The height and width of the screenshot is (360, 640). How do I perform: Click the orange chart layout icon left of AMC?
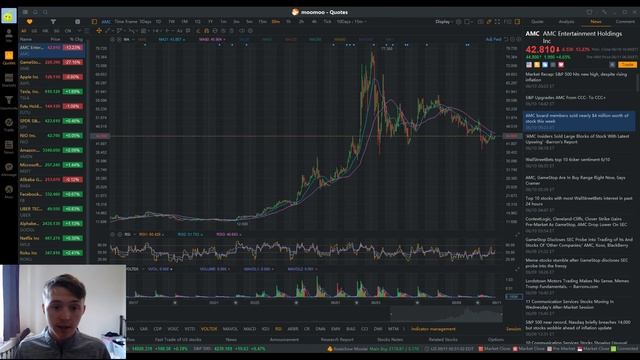point(94,22)
